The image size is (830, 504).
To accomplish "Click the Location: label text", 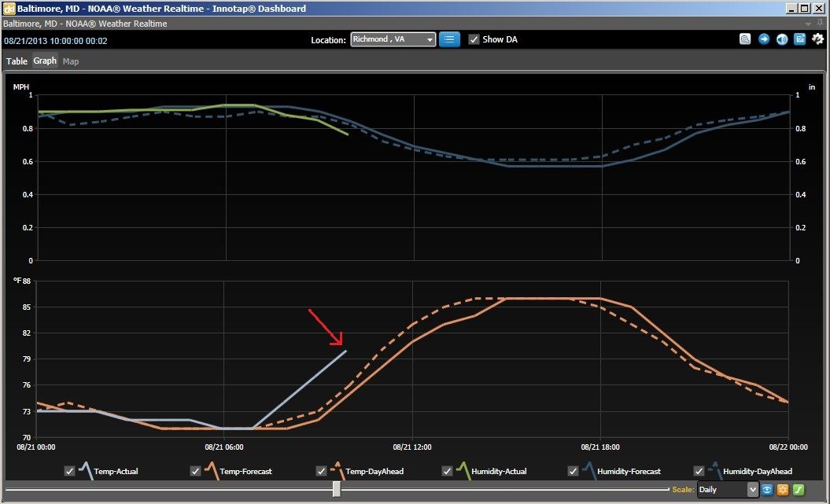I will [328, 40].
